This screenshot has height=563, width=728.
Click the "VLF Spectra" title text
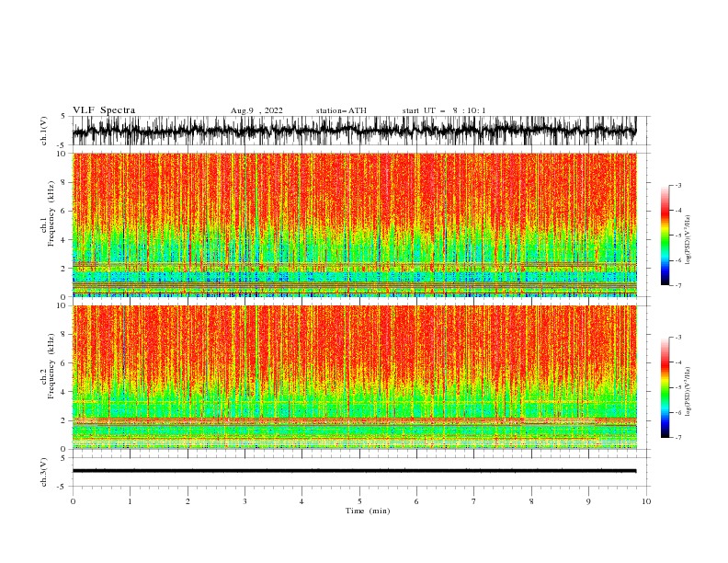click(104, 110)
